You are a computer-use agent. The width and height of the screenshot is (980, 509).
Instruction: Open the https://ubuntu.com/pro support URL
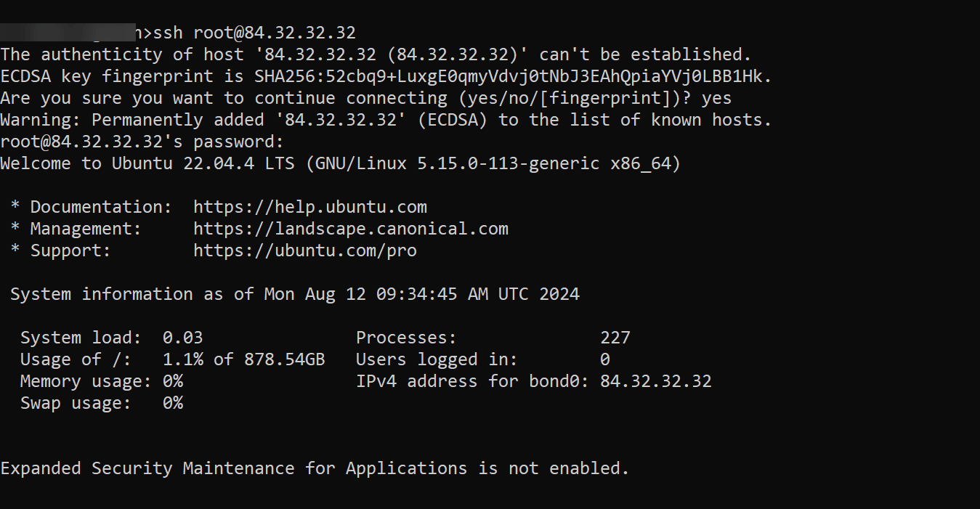click(x=304, y=251)
